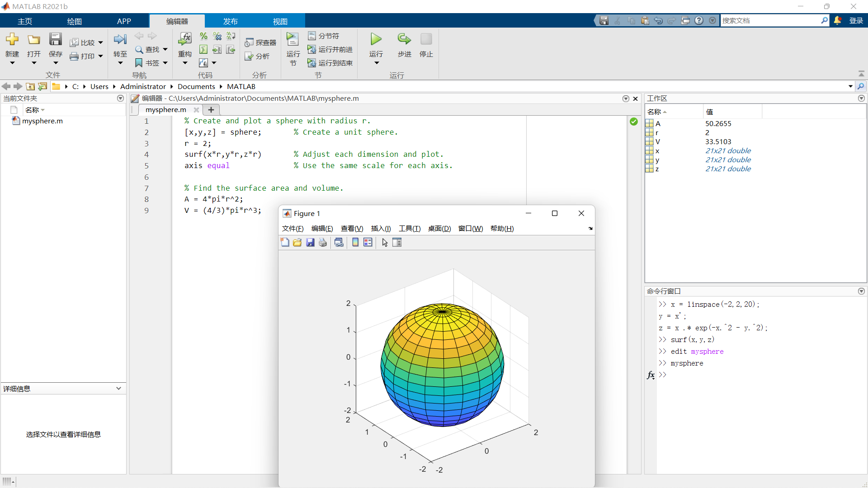Add a new editor tab with plus
The height and width of the screenshot is (488, 868).
point(211,110)
